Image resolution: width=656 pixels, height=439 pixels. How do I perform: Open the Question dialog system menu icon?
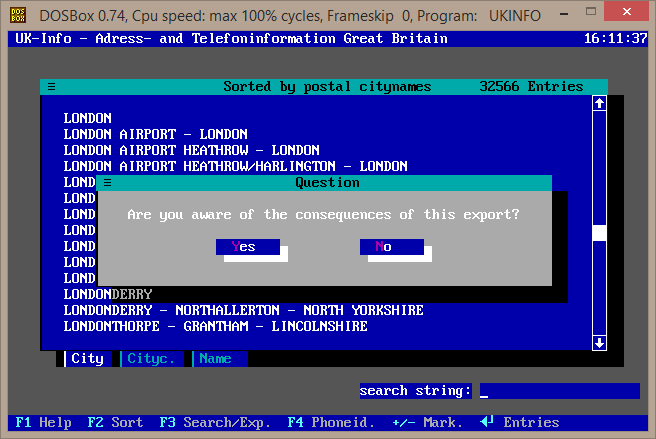tap(108, 183)
